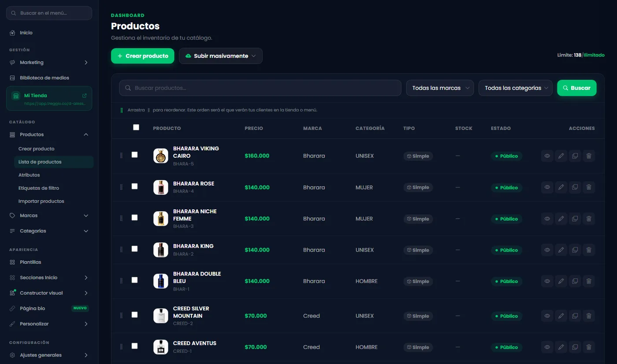Duplicate BHARARA DOUBLE BLEU product
The height and width of the screenshot is (364, 617).
575,281
